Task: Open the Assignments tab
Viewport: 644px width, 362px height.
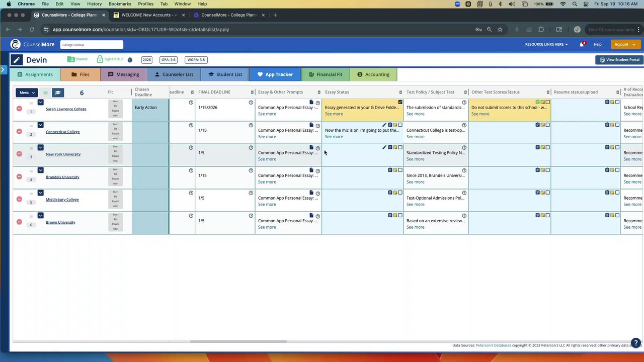Action: pos(35,74)
